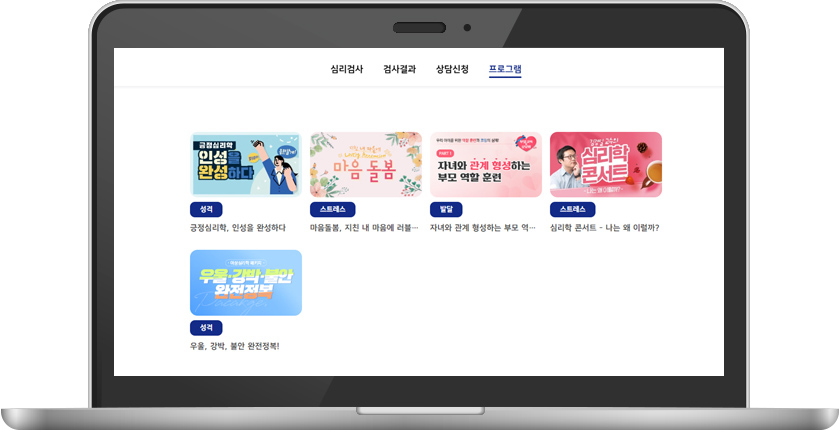Click the 성격 tag under the 우울·강박·불안 card
839x430 pixels.
tap(206, 327)
